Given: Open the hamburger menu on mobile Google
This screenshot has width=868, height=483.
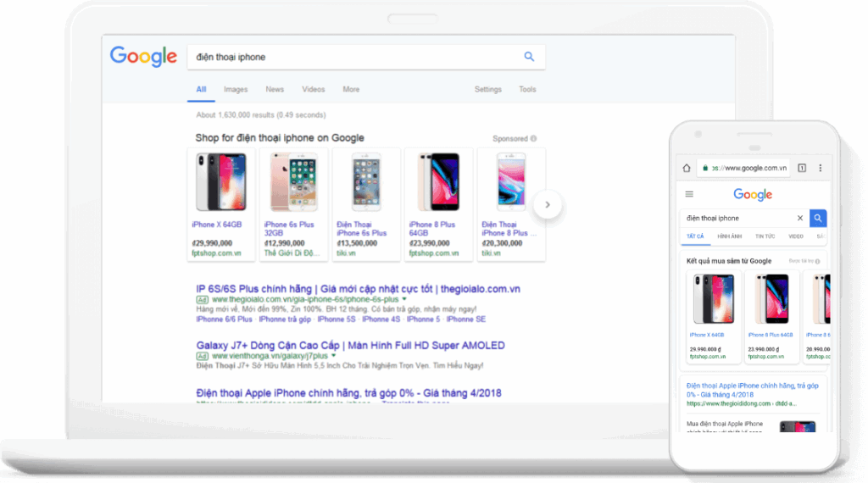Looking at the screenshot, I should coord(689,194).
